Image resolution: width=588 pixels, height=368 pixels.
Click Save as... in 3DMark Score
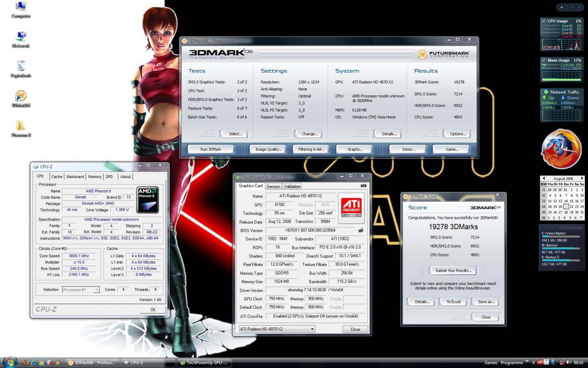click(486, 302)
